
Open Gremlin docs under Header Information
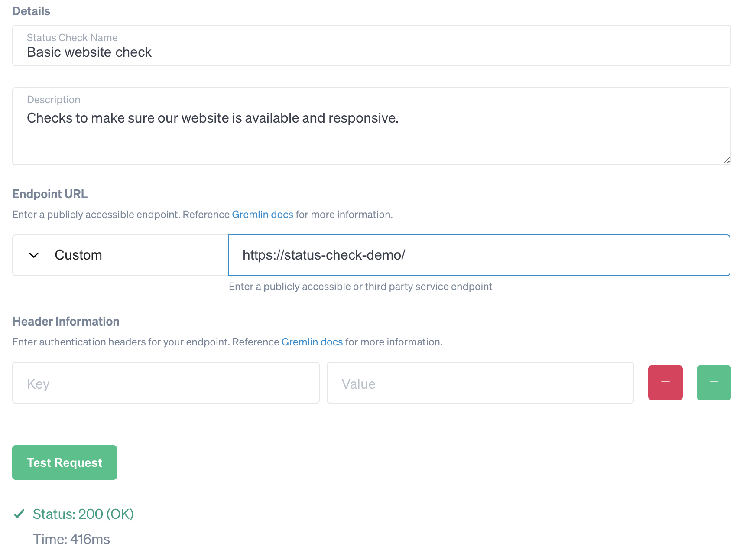[312, 342]
